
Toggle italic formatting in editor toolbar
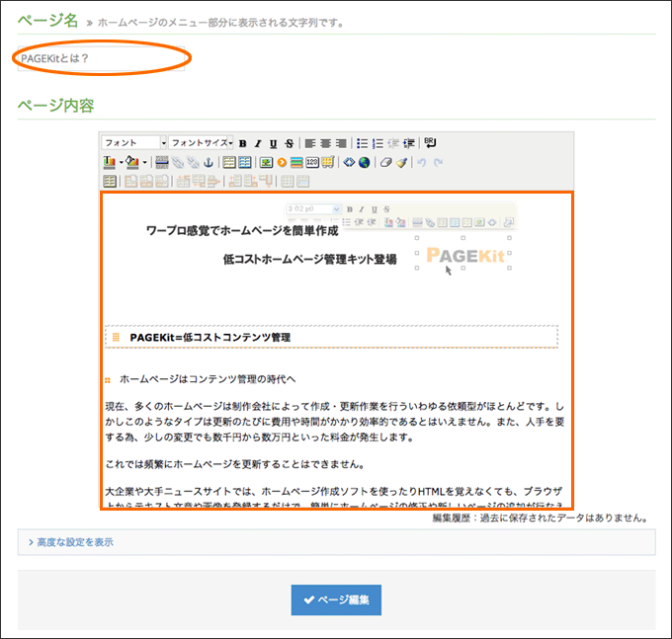[258, 143]
